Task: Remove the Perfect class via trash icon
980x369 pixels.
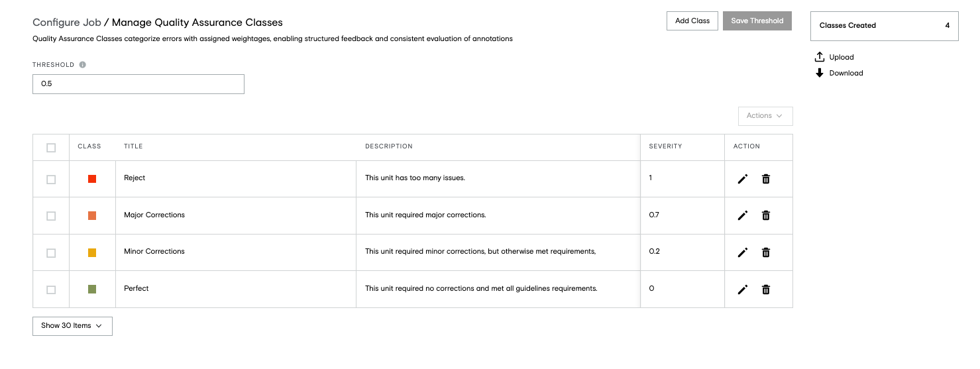Action: [x=766, y=290]
